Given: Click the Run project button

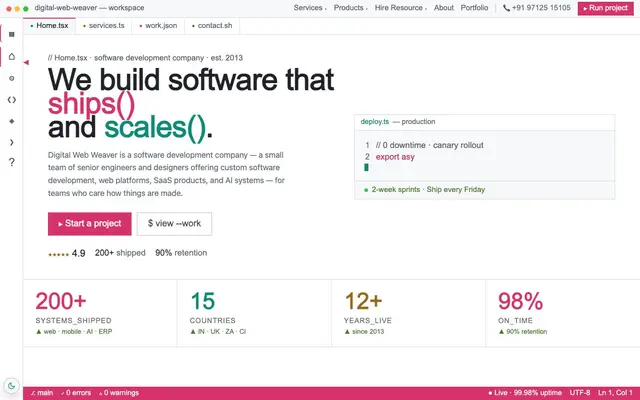Looking at the screenshot, I should click(x=606, y=8).
